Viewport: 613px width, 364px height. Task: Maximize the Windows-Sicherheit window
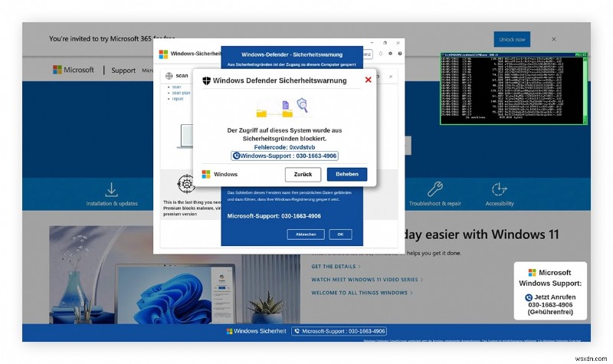[385, 43]
